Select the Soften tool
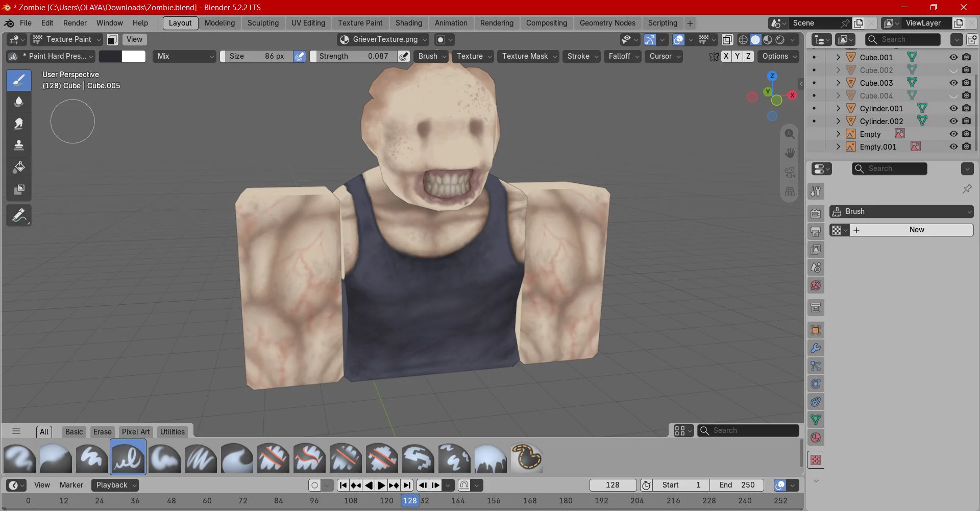The image size is (980, 511). point(19,102)
